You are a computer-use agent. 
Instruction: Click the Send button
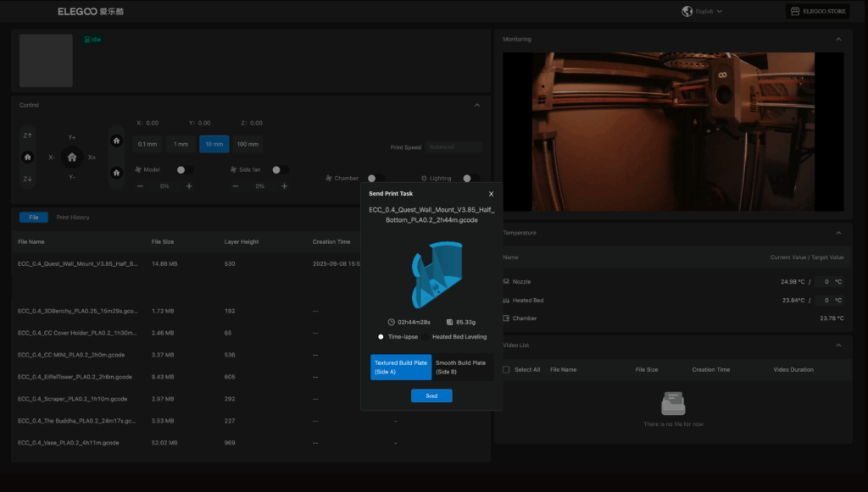click(431, 395)
